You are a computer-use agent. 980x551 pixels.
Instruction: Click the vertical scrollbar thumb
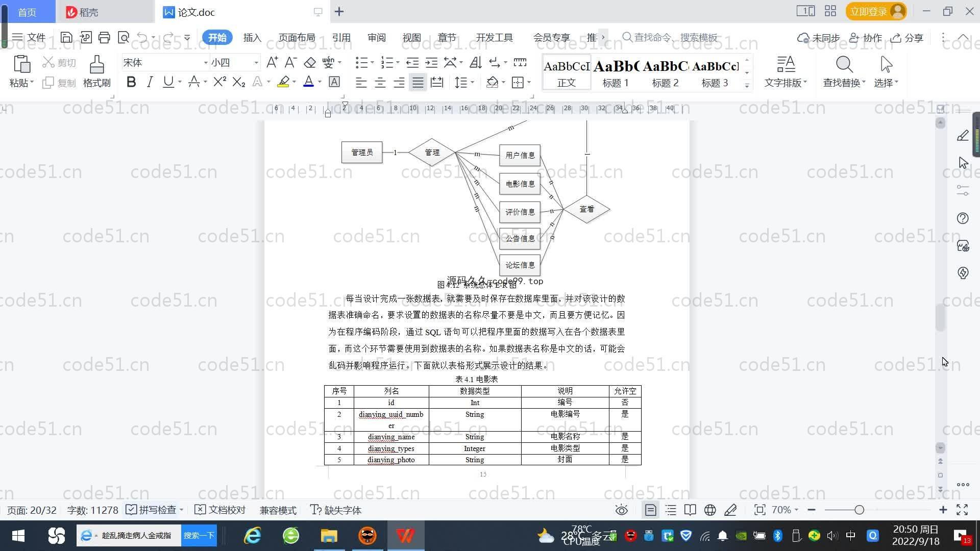pyautogui.click(x=940, y=317)
